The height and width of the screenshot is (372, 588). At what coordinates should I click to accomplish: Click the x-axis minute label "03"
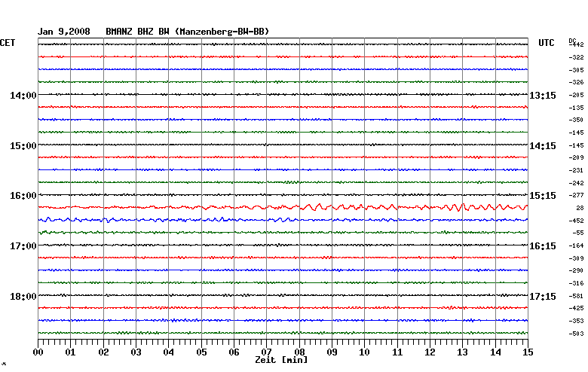click(136, 352)
